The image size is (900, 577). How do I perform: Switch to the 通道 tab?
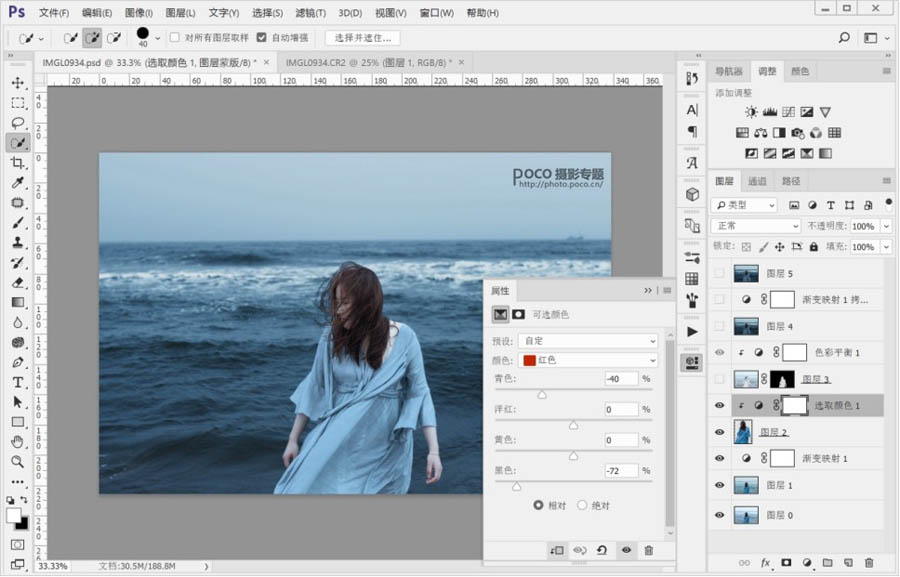pyautogui.click(x=757, y=181)
